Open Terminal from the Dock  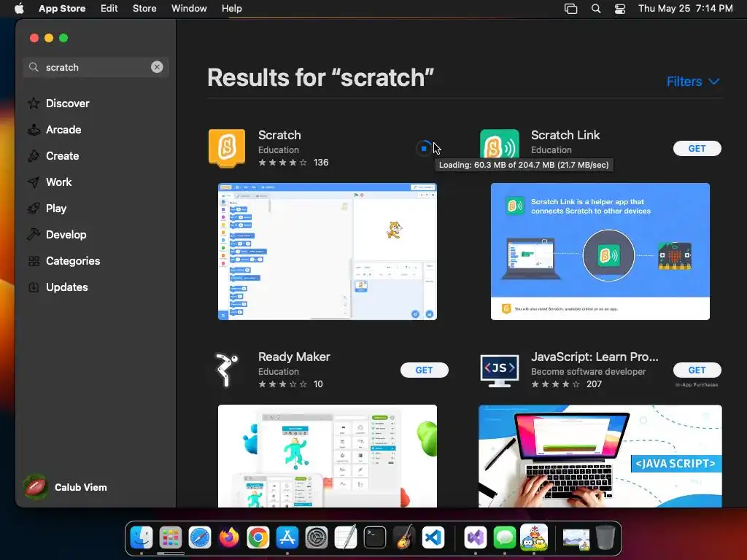pos(375,537)
